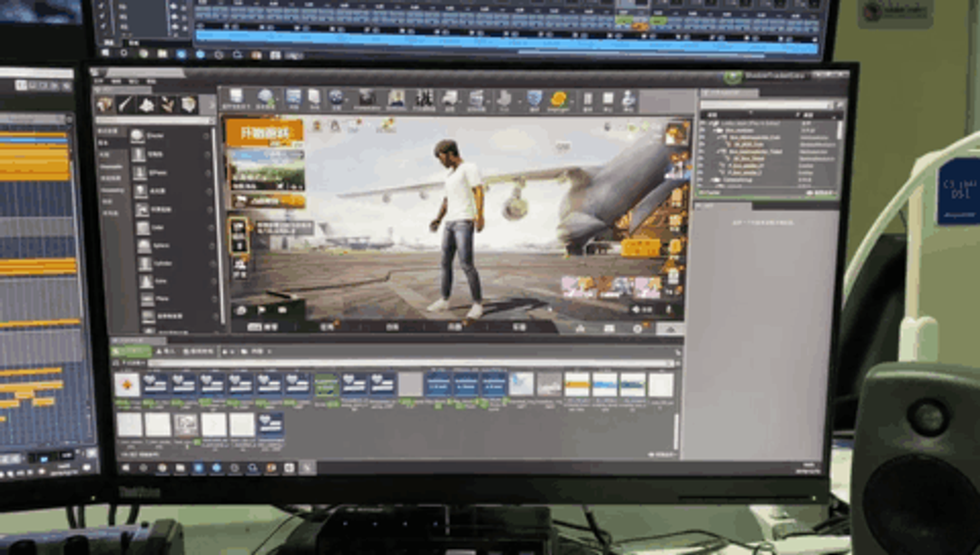Image resolution: width=980 pixels, height=555 pixels.
Task: Select Place mode in the Modes panel
Action: click(x=105, y=104)
